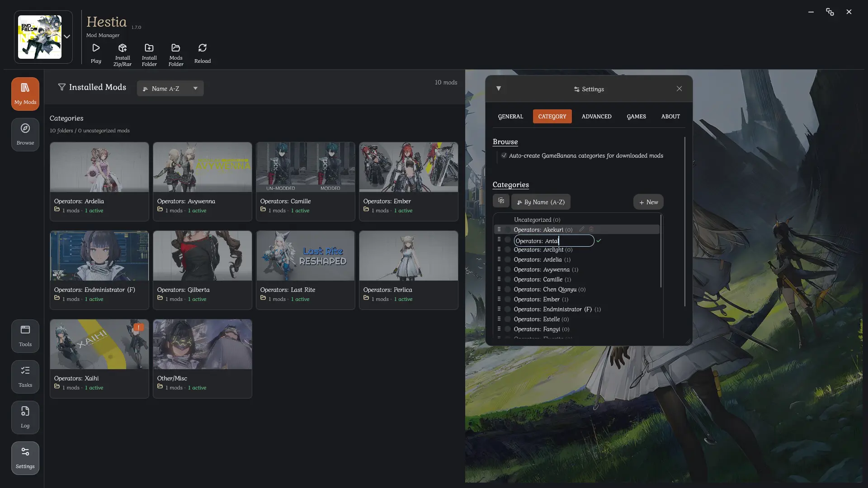Click the Settings panel outer scrollbar
Screen dimensions: 868x488
pyautogui.click(x=685, y=221)
